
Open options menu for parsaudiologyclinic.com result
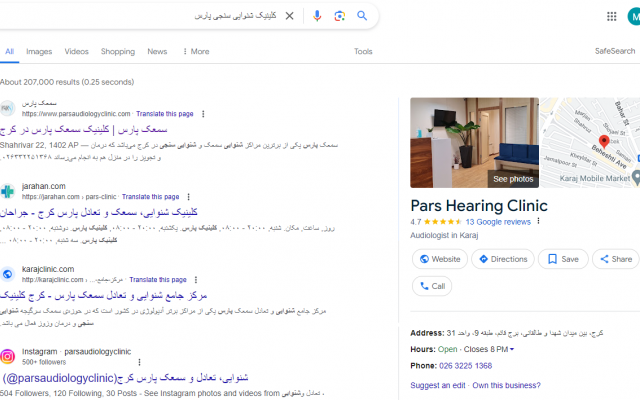point(203,114)
